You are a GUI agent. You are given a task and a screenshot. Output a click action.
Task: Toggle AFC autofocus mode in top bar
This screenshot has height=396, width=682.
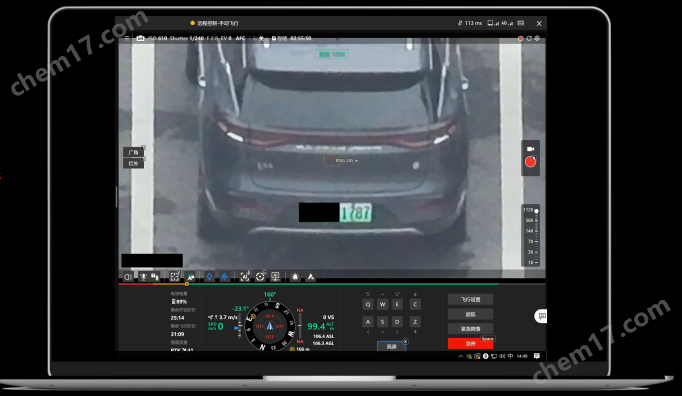click(240, 38)
